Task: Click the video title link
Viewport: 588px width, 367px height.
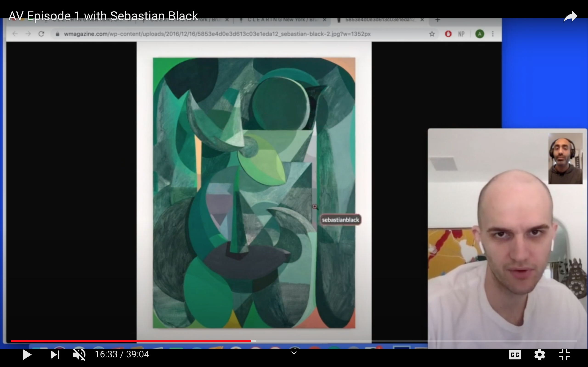Action: [x=103, y=16]
